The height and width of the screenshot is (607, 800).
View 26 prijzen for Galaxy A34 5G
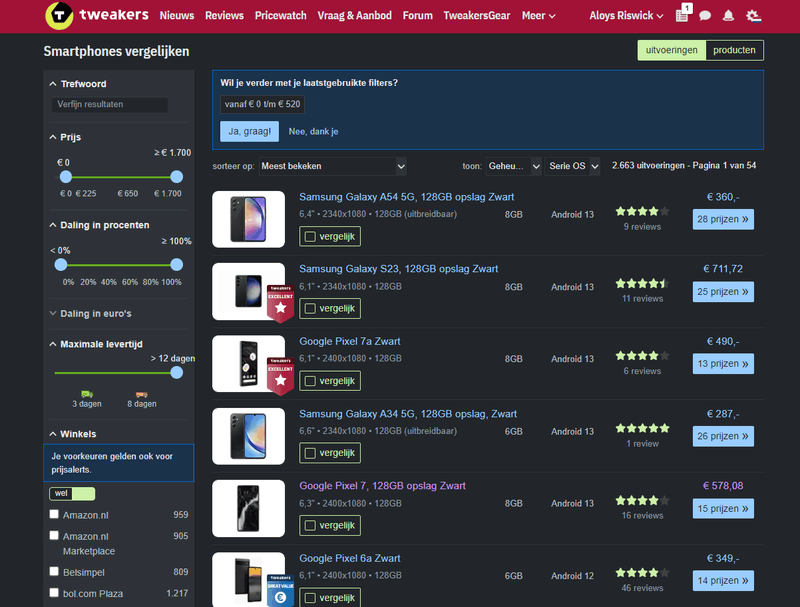[723, 436]
